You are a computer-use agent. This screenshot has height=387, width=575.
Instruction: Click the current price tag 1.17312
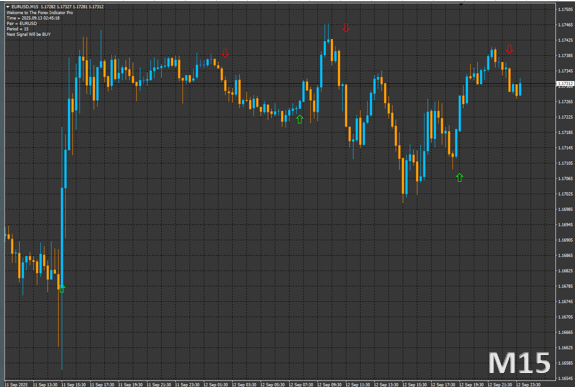[x=565, y=84]
